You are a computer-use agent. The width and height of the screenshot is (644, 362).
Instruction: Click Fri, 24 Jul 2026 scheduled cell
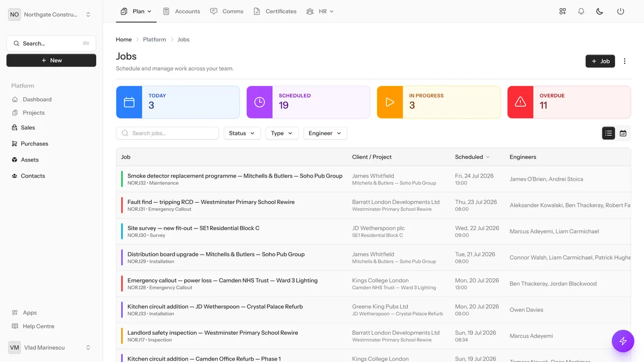pos(474,176)
